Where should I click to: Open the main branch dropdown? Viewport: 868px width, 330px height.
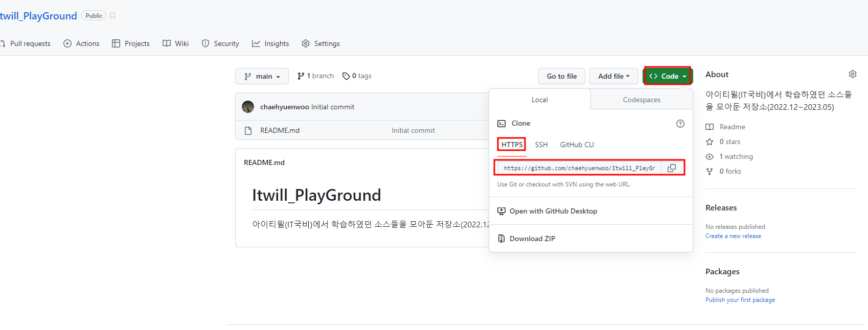(x=262, y=76)
